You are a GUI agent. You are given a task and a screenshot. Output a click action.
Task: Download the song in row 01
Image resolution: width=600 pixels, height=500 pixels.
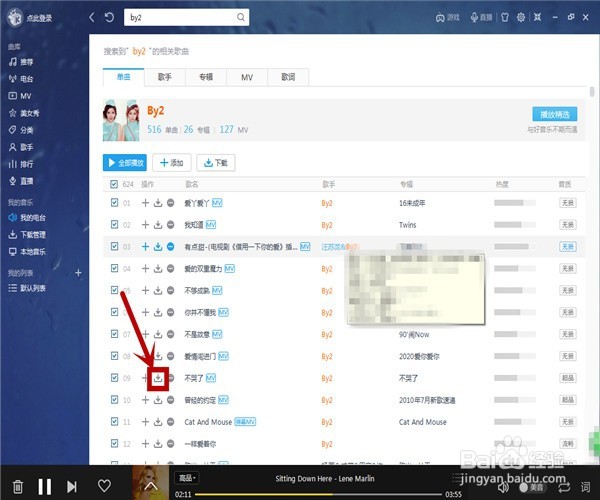[158, 203]
